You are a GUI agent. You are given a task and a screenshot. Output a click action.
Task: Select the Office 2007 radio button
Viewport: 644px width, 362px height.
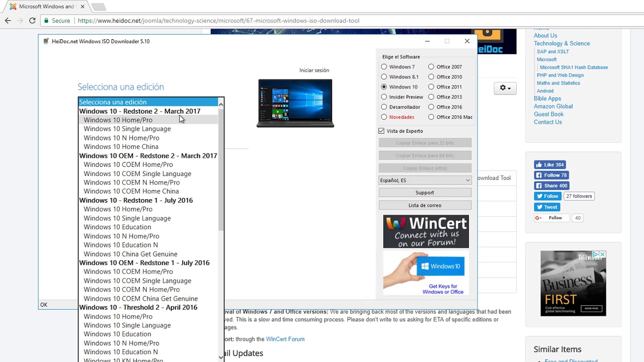click(431, 67)
